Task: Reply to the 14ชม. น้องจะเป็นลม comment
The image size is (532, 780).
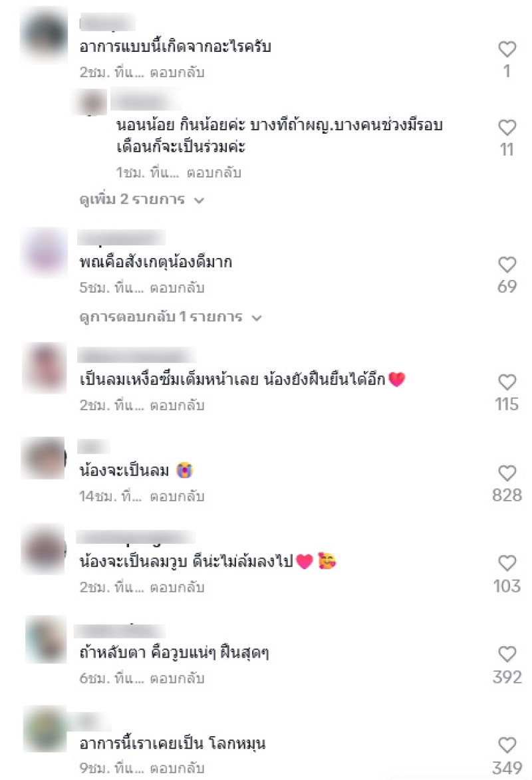Action: [177, 496]
